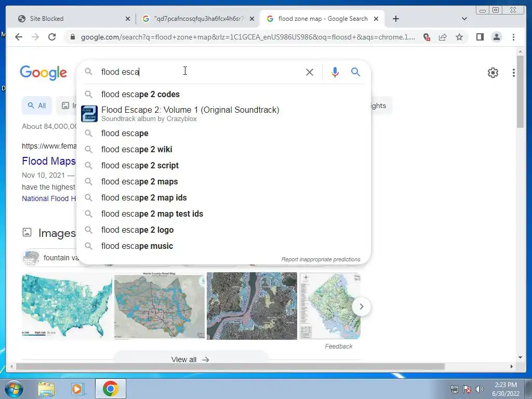Open the National Flood sublink

(x=49, y=198)
